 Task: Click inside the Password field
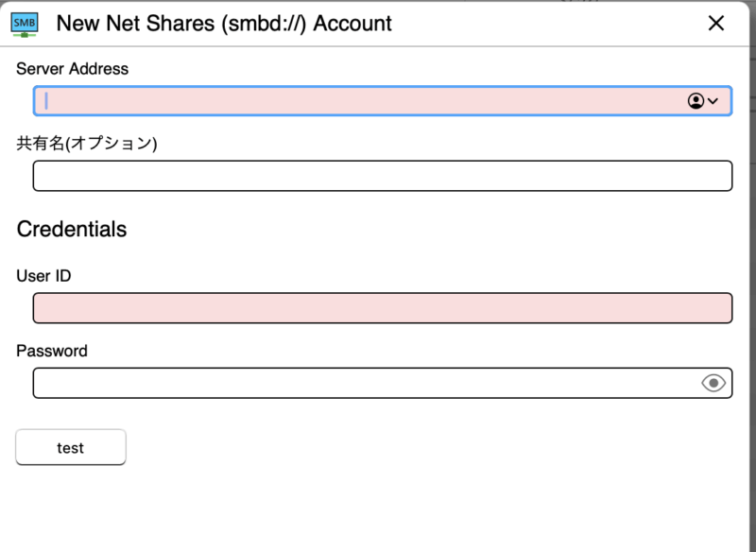[x=364, y=383]
